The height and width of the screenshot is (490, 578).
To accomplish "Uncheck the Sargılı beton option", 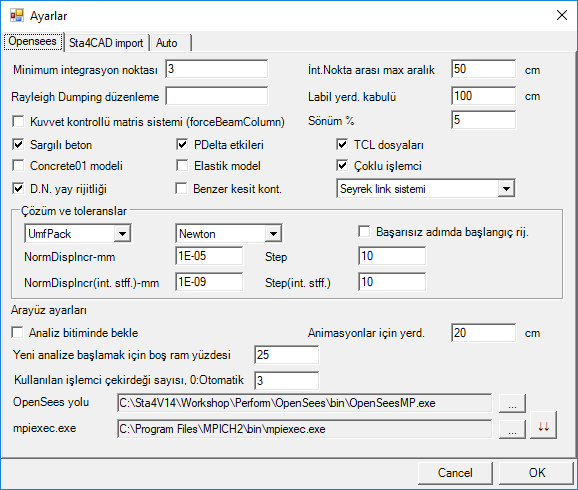I will click(x=18, y=145).
